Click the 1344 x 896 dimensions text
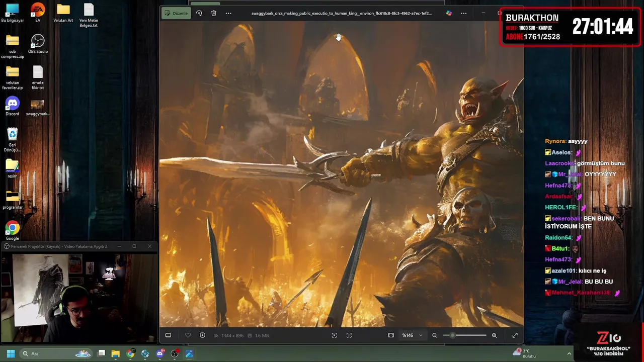 232,335
